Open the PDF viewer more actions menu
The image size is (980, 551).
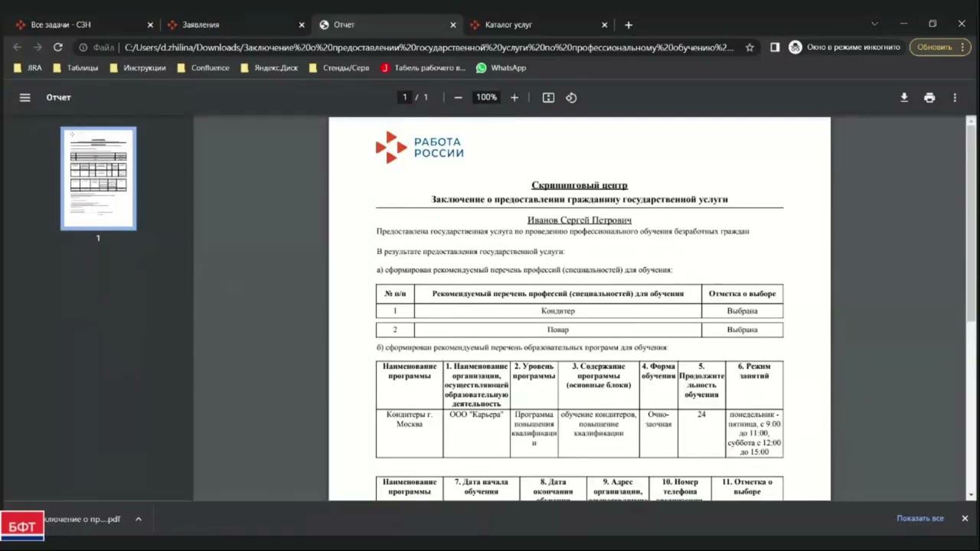[x=955, y=97]
